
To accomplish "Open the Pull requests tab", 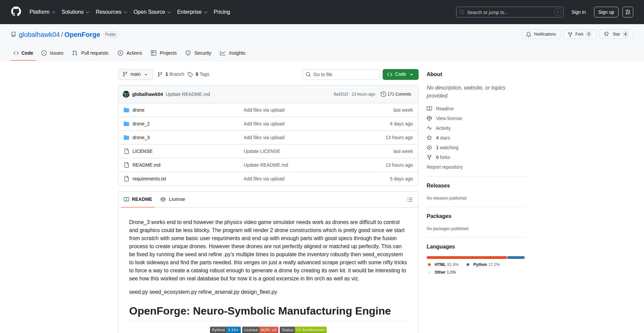I will [x=90, y=53].
